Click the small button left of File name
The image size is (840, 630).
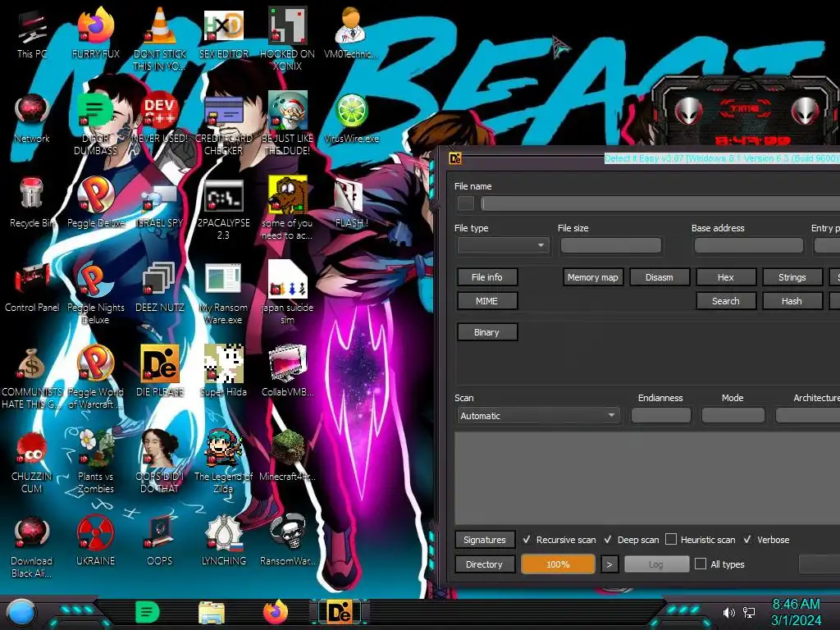coord(466,203)
